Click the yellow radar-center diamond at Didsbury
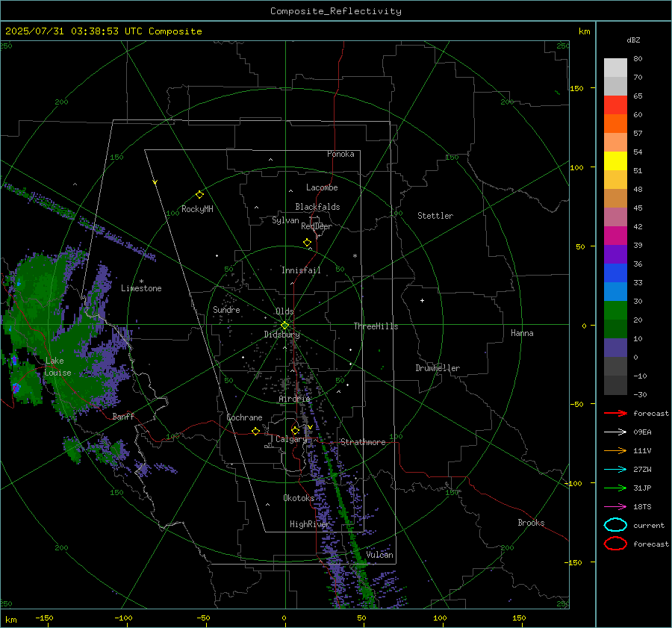The image size is (672, 628). 284,326
